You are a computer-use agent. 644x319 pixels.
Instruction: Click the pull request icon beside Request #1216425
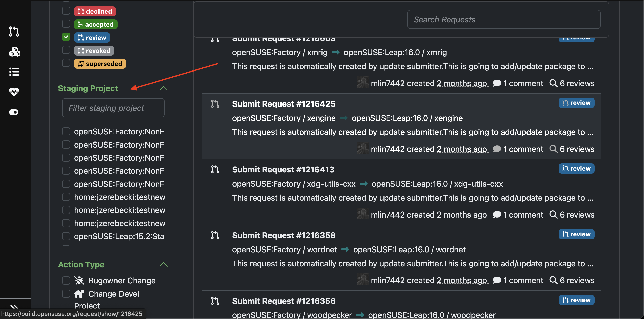(x=215, y=103)
